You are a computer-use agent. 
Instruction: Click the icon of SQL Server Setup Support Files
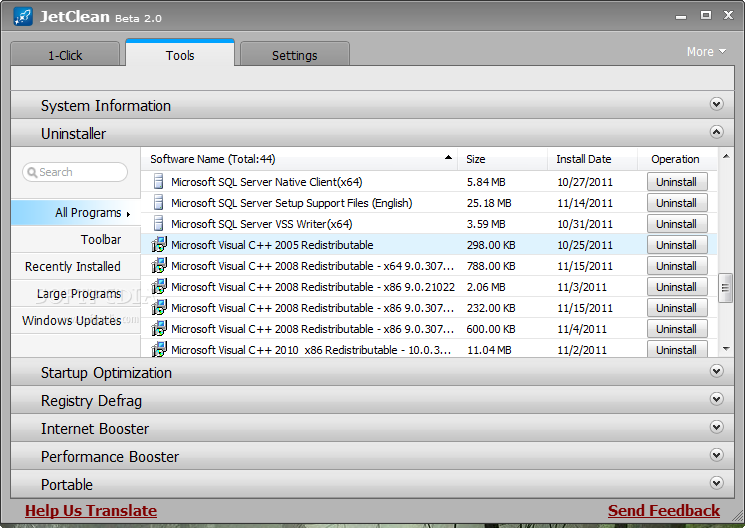click(159, 203)
